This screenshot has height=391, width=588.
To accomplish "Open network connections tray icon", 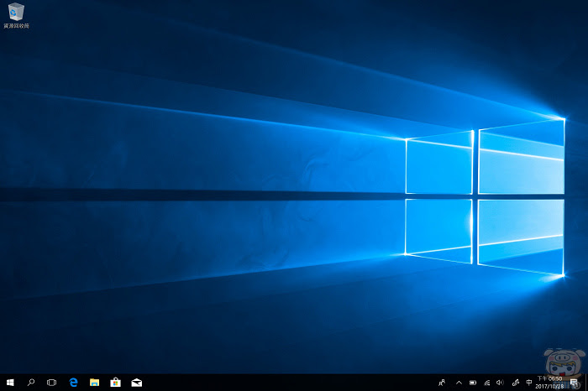I will point(486,383).
